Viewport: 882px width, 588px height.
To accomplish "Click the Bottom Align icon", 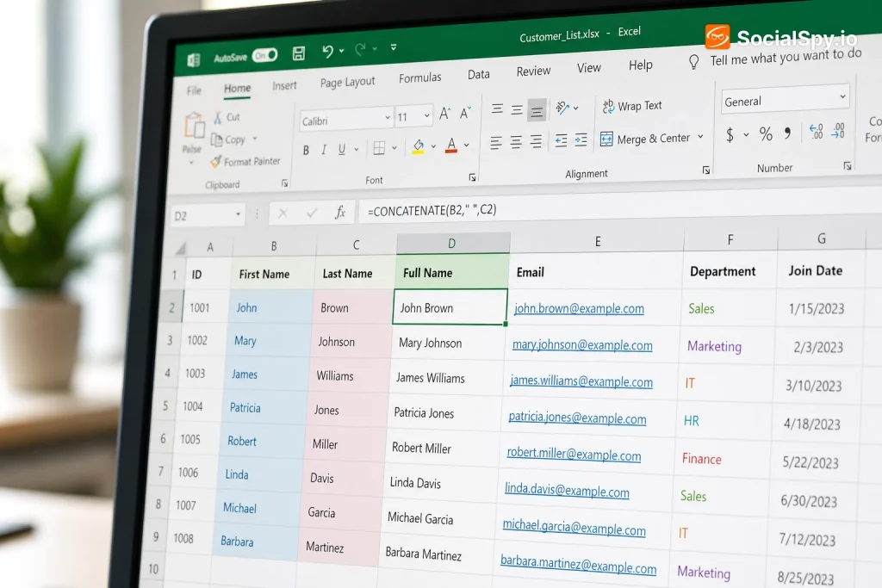I will click(x=537, y=111).
